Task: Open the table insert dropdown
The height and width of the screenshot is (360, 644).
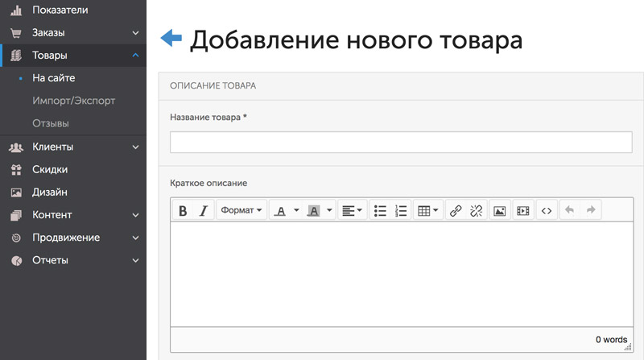Action: [x=428, y=211]
